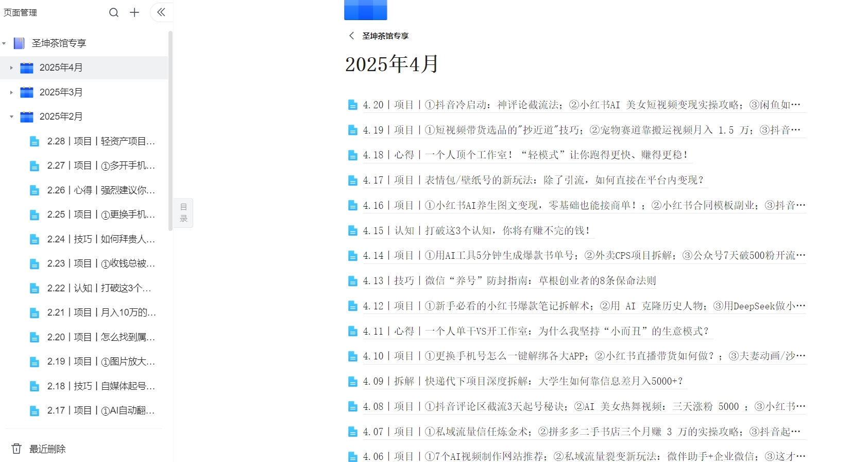Click the doc icon of 4.20 entry
Image resolution: width=868 pixels, height=462 pixels.
coord(353,105)
